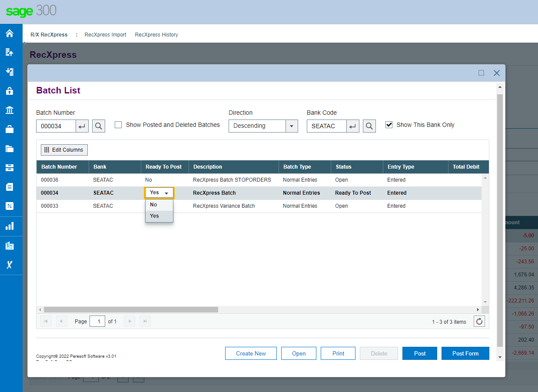Viewport: 538px width, 392px height.
Task: Open the RecXpress X sidebar icon
Action: [10, 265]
